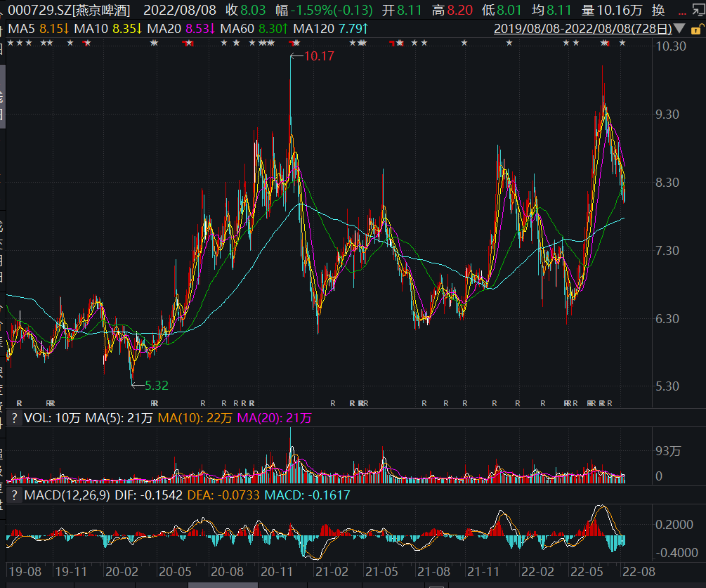Click the help icon beside VOL indicator
The image size is (706, 588).
pyautogui.click(x=15, y=418)
